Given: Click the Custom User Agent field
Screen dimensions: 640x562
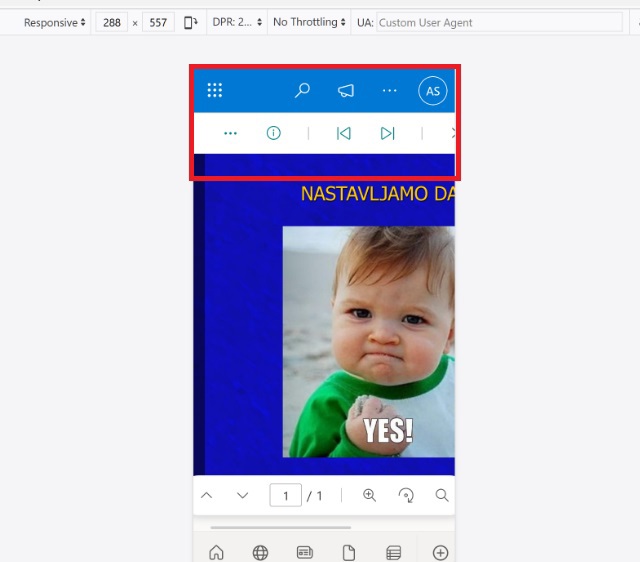Looking at the screenshot, I should [x=499, y=22].
